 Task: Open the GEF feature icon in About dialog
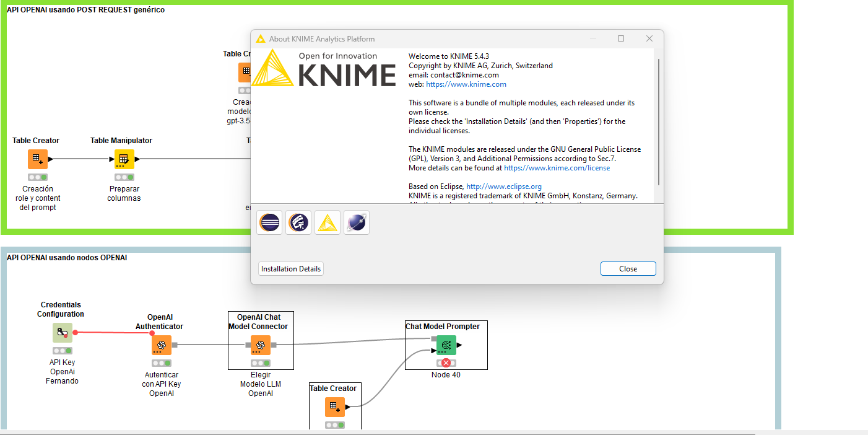(x=298, y=222)
